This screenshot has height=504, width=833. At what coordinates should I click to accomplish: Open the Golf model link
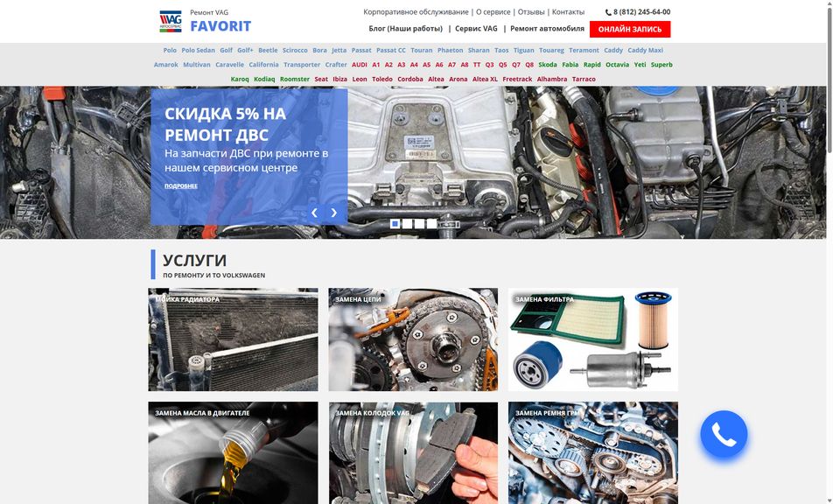click(227, 51)
